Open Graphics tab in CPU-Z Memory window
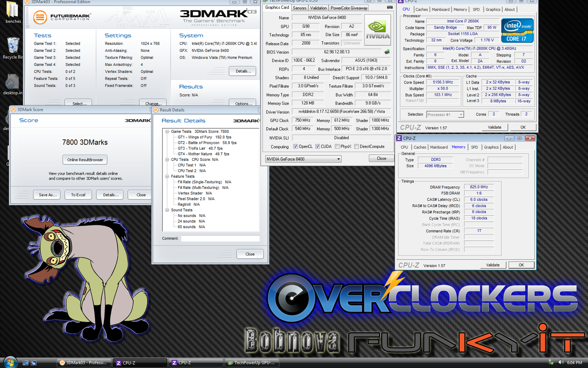Viewport: 588px width, 368px height. (491, 147)
